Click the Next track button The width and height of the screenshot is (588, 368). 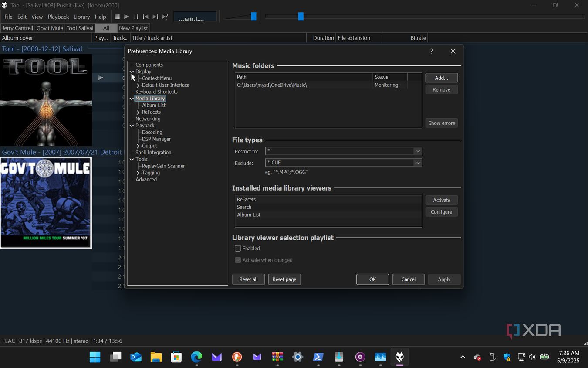pos(155,17)
